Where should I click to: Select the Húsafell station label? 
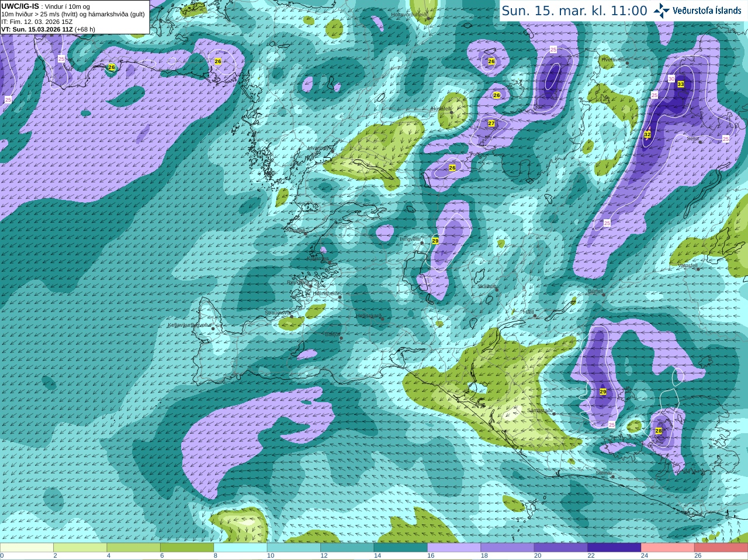pos(441,109)
